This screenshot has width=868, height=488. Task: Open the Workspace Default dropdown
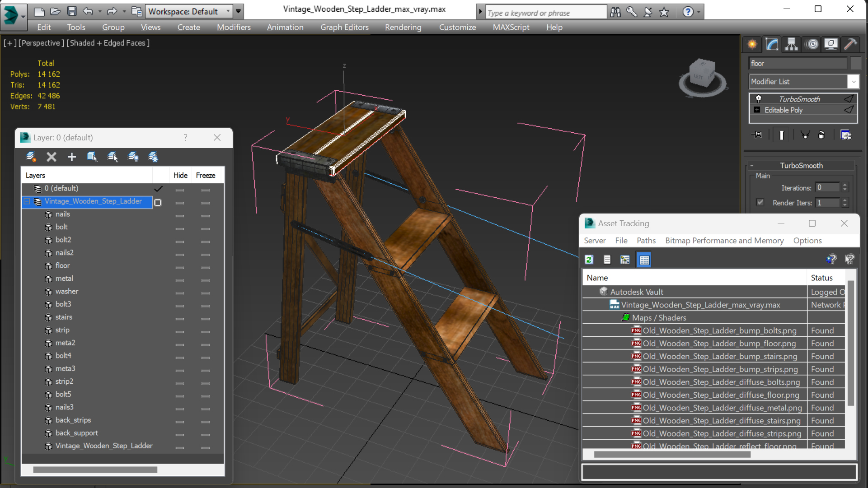click(189, 11)
